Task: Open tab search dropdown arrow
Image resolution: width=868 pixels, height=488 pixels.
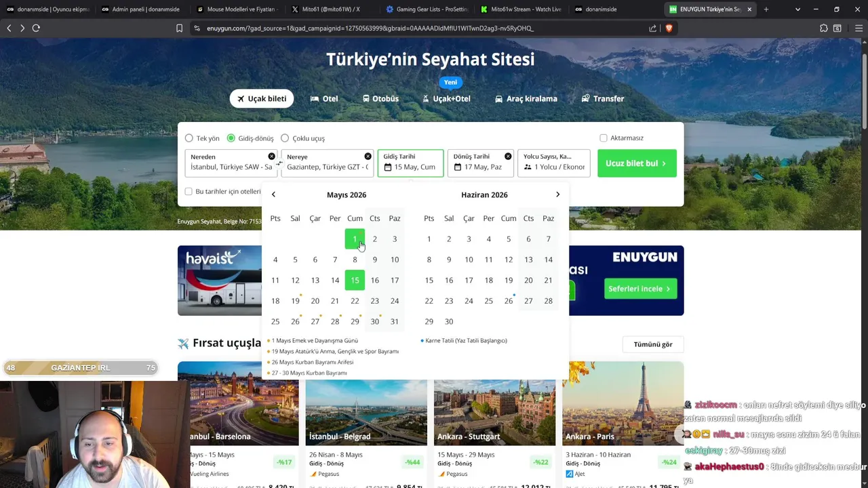Action: [x=797, y=9]
